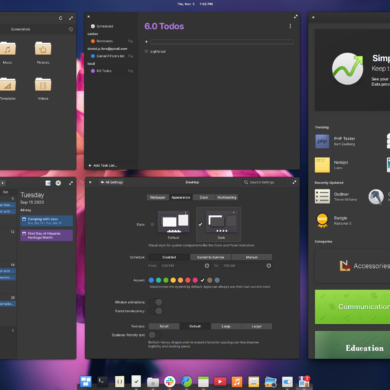
Task: Select the Dark style thumbnail
Action: (222, 222)
